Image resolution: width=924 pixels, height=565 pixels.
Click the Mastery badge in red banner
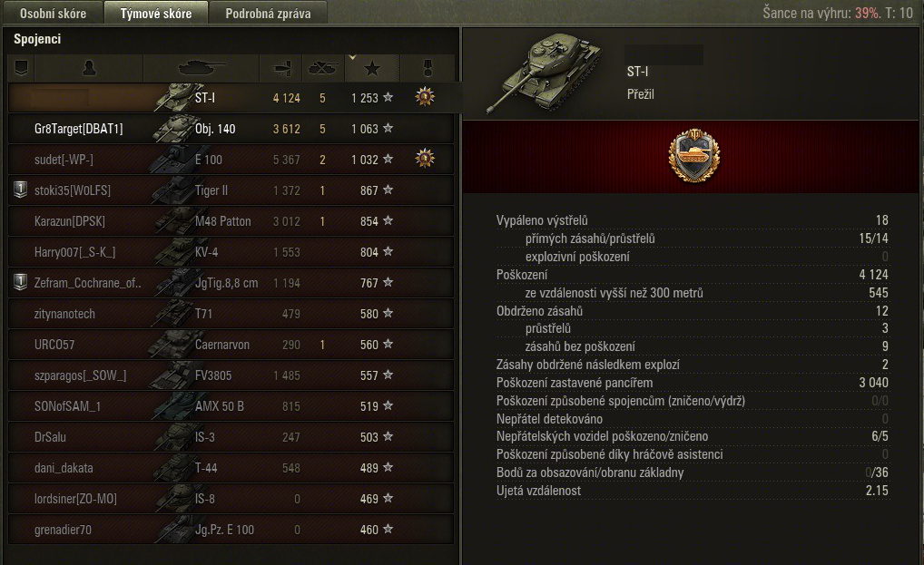tap(693, 155)
